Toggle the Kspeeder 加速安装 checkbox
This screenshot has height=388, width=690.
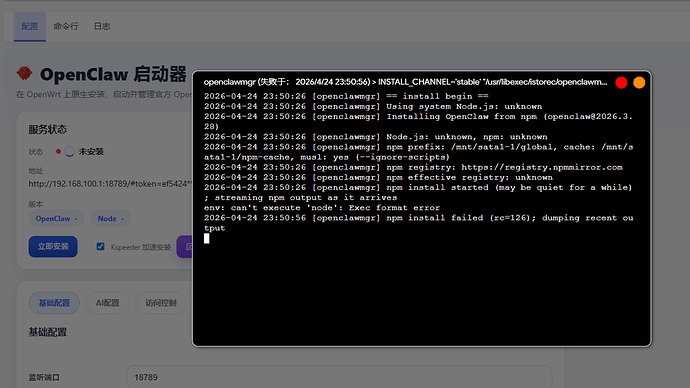point(100,246)
